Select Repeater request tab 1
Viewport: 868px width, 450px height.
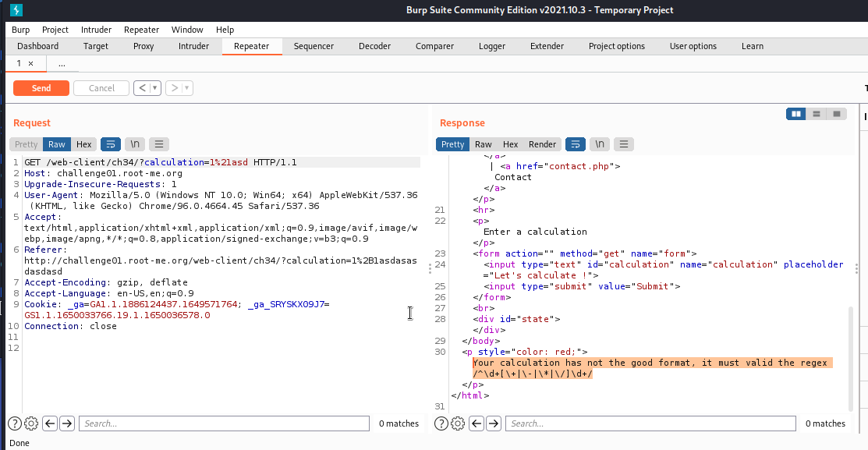[x=19, y=64]
